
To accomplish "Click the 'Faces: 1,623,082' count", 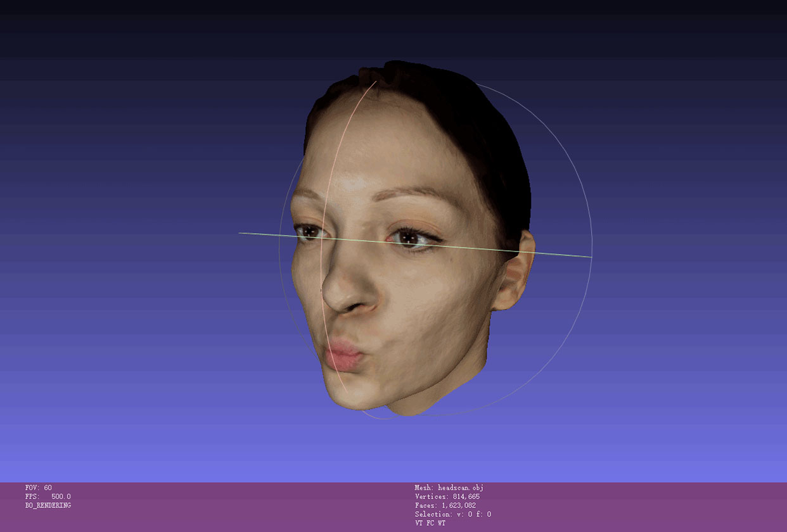I will click(445, 505).
